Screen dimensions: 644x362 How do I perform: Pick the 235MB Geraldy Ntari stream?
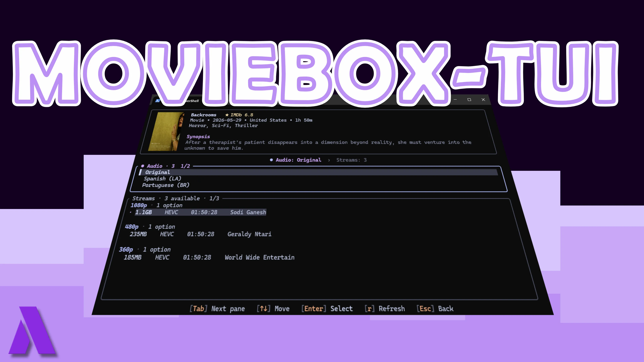click(200, 234)
